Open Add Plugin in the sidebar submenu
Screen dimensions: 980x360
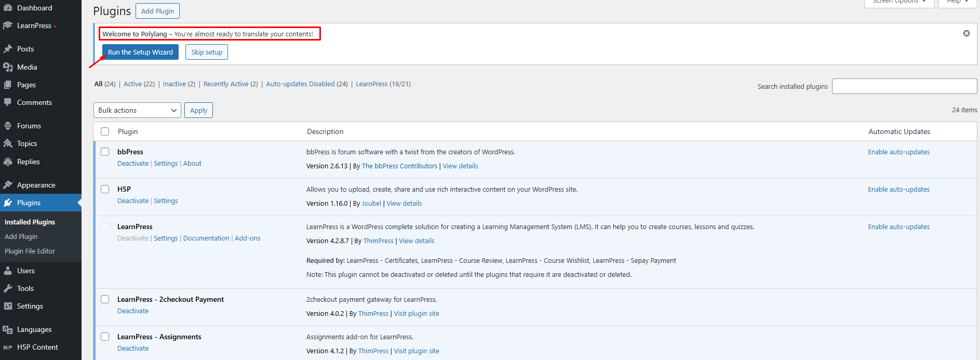(21, 236)
